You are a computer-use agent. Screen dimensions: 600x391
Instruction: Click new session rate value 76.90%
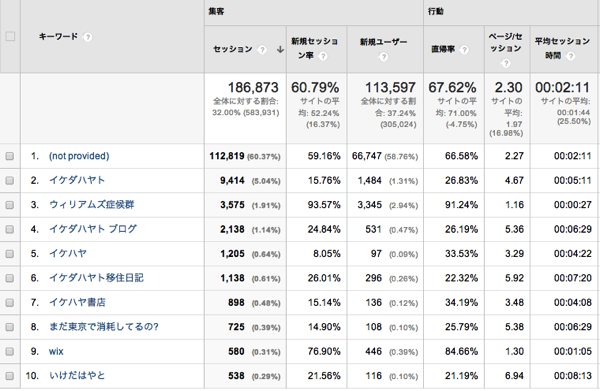pyautogui.click(x=324, y=351)
